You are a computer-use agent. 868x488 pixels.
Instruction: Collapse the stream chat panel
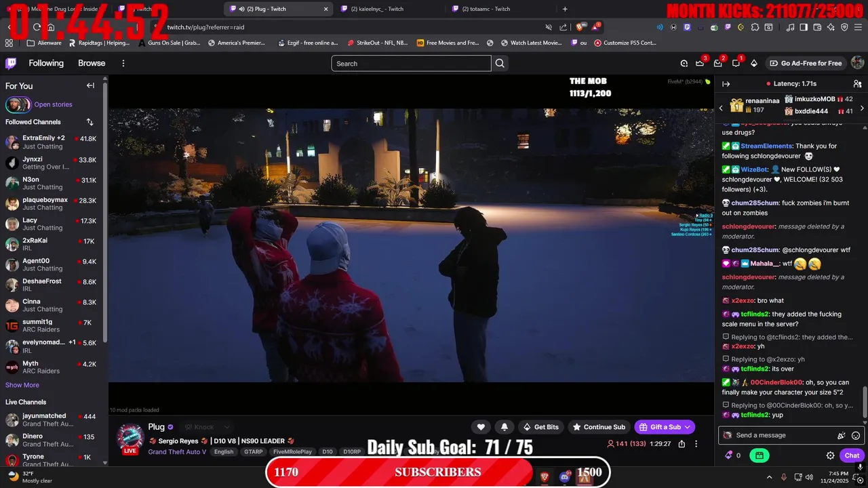tap(726, 84)
